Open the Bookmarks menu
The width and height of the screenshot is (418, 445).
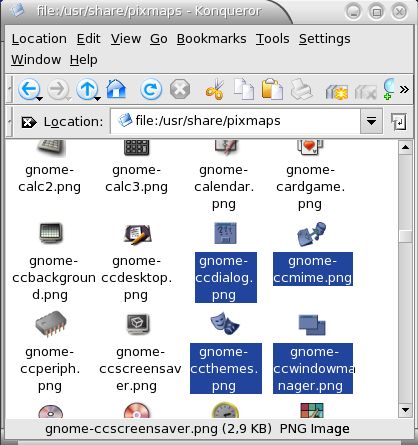click(x=211, y=39)
